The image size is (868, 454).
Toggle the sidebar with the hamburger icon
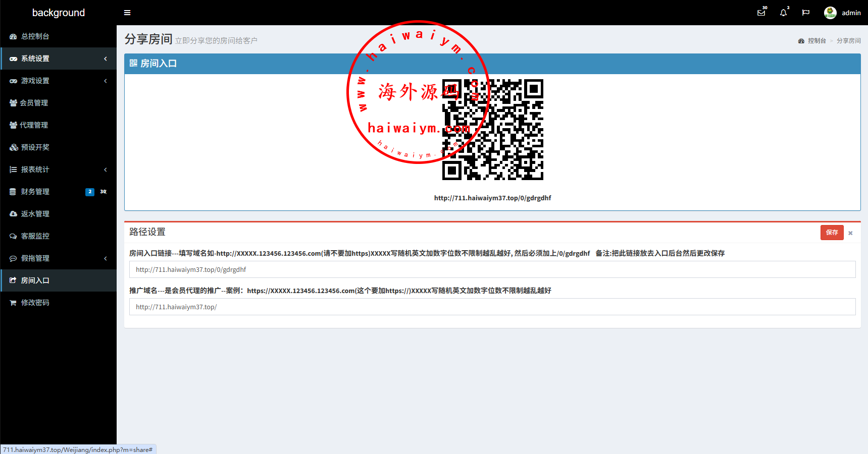pyautogui.click(x=127, y=13)
